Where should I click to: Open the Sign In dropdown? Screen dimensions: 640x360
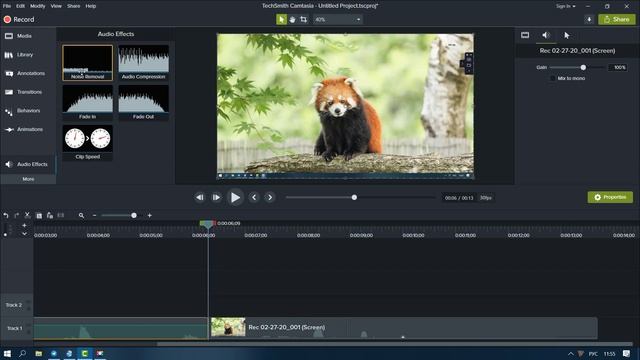pos(565,6)
